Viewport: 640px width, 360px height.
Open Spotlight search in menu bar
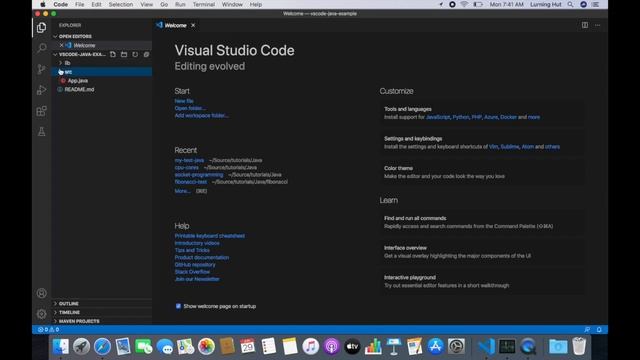pos(570,4)
